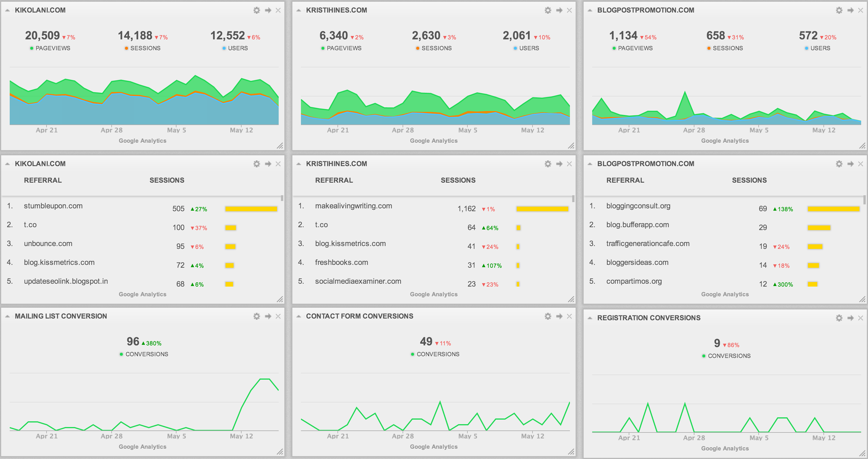Viewport: 868px width, 459px height.
Task: Click arrow icon on Contact Form Conversions widget
Action: click(559, 316)
